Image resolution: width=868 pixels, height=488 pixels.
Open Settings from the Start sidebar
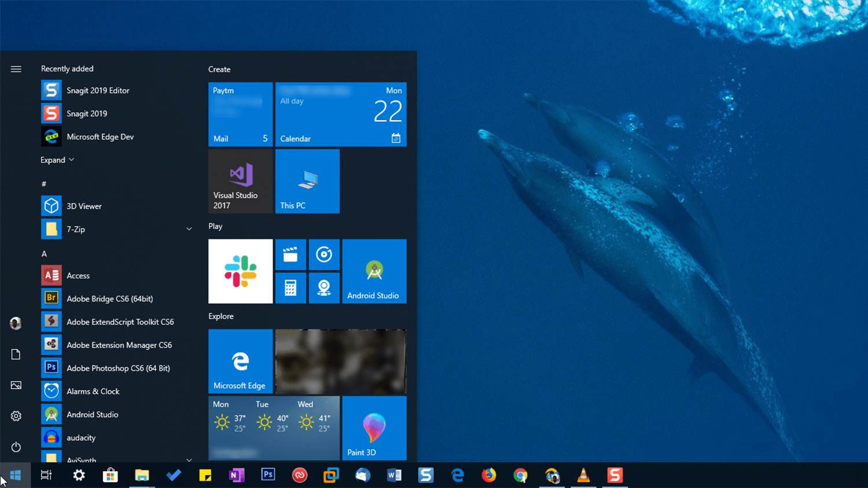point(16,416)
